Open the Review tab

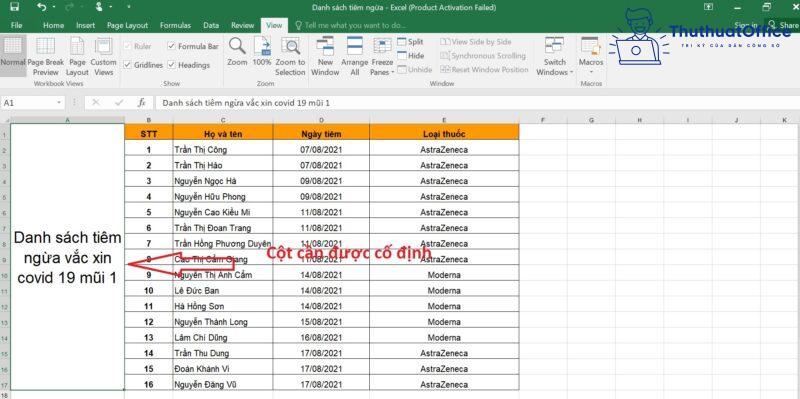point(242,25)
